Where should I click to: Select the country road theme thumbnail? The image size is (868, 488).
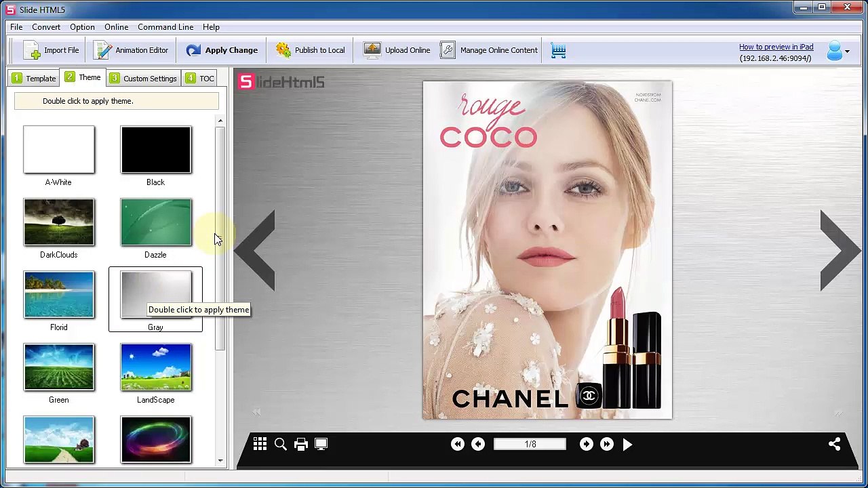(x=59, y=440)
